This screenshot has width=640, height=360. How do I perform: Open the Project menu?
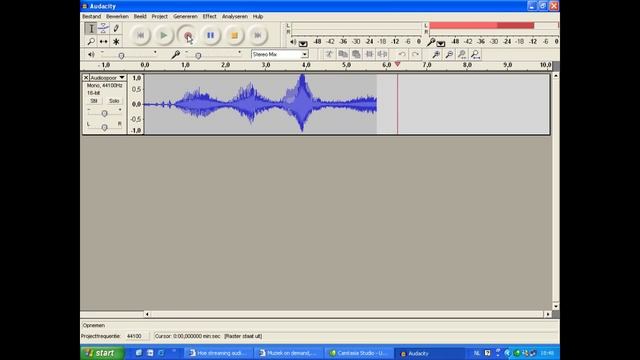coord(160,16)
